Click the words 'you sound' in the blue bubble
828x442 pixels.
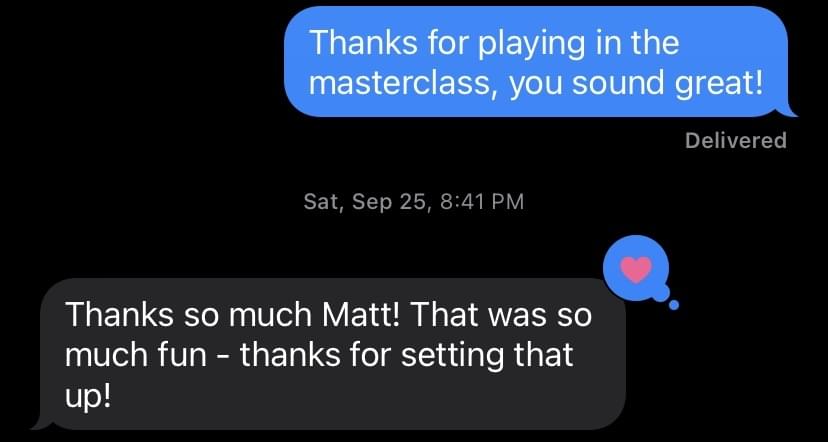586,84
